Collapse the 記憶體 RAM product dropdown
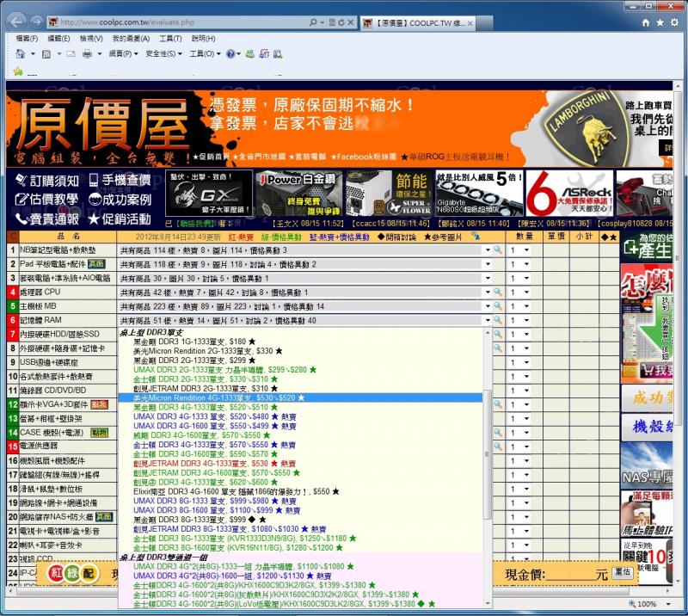 488,321
